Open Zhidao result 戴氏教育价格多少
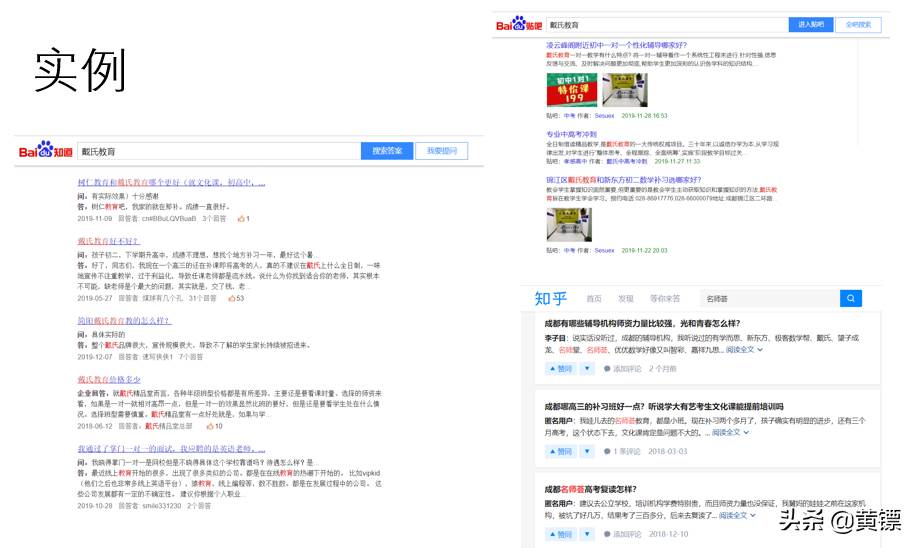 (109, 380)
